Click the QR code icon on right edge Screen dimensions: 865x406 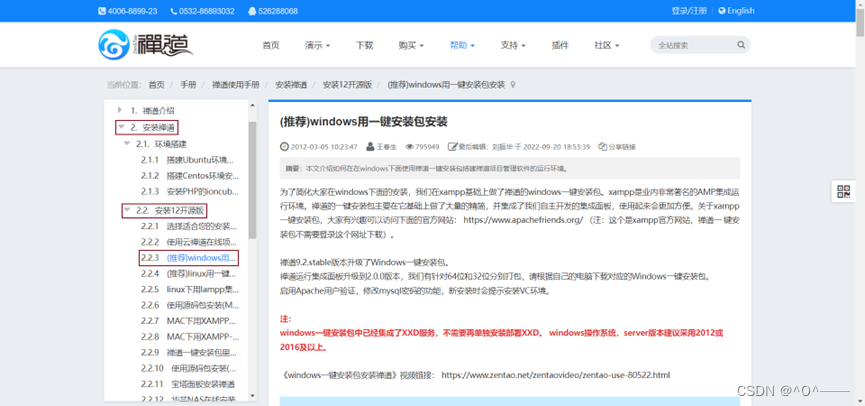click(x=843, y=191)
